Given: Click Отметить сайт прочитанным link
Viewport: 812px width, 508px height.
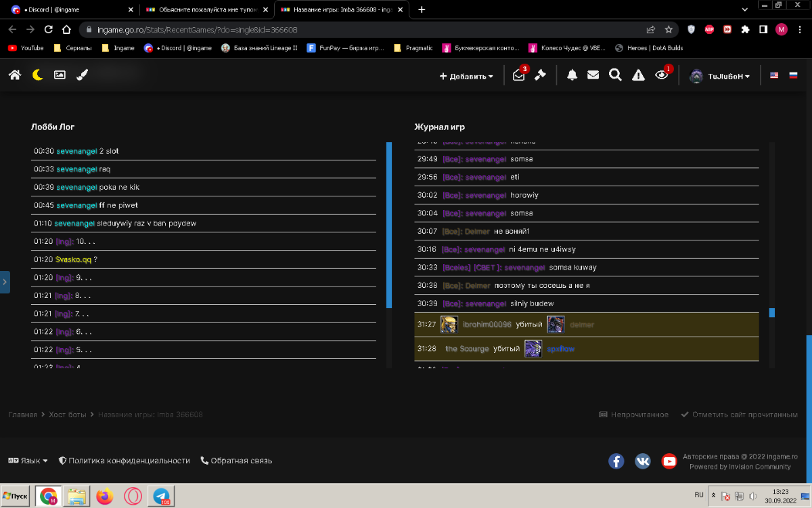Looking at the screenshot, I should point(739,415).
